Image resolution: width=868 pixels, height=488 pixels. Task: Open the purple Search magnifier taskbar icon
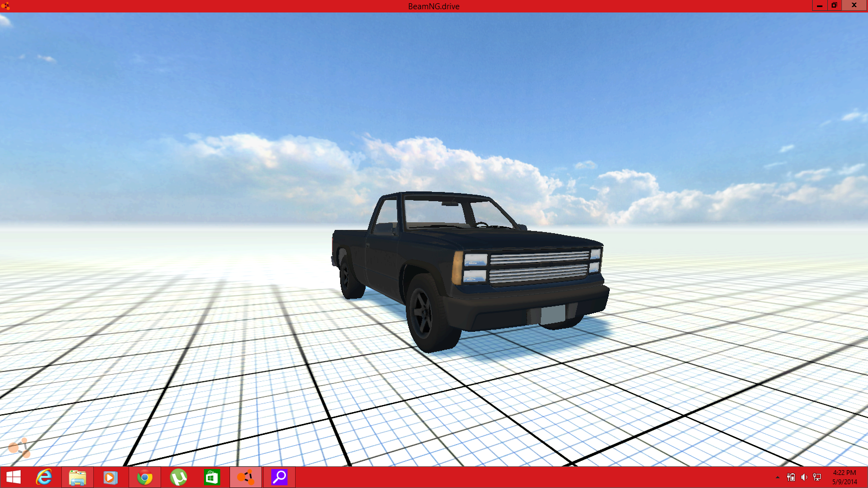pos(279,477)
